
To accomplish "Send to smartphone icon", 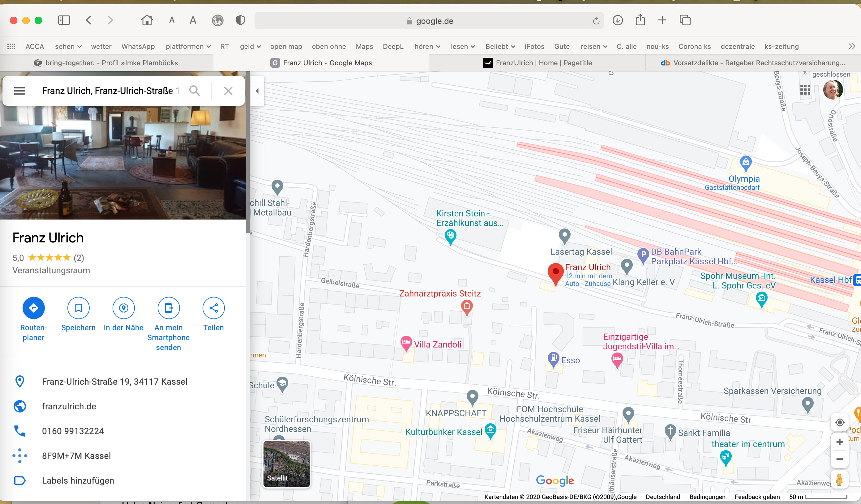I will 169,308.
